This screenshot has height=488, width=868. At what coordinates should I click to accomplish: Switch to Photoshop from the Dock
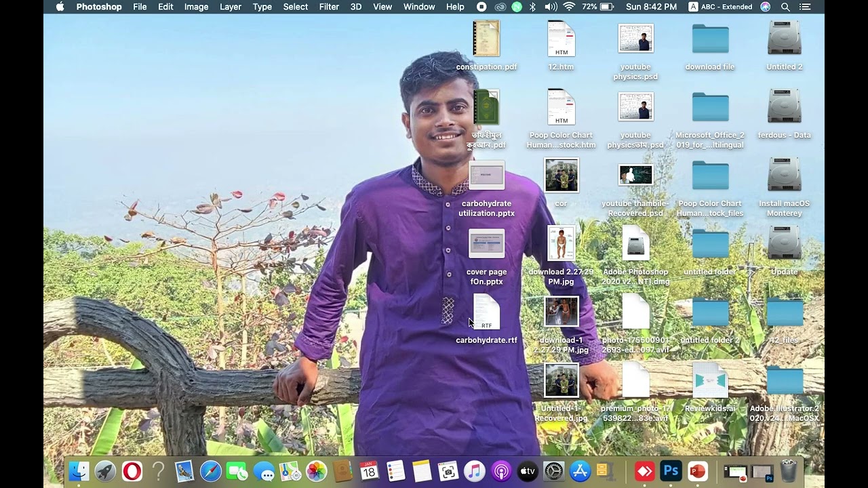tap(671, 471)
